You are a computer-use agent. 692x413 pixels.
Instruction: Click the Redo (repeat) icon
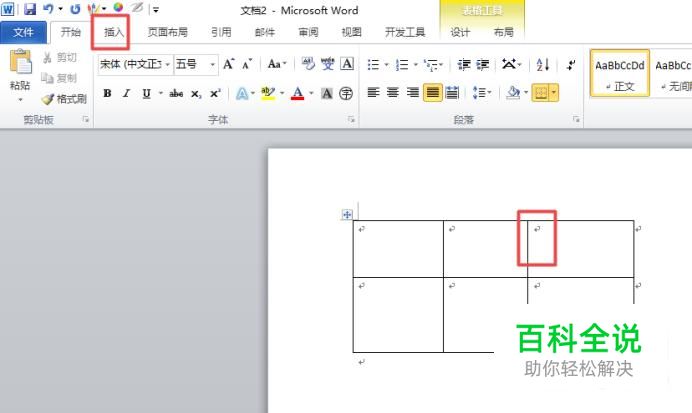(75, 9)
